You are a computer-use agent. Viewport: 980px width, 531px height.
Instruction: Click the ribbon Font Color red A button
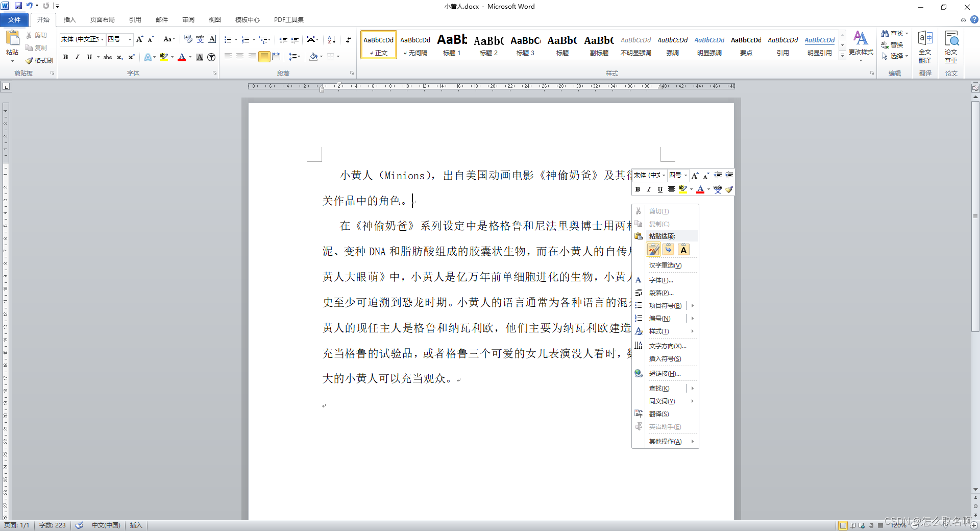tap(182, 57)
